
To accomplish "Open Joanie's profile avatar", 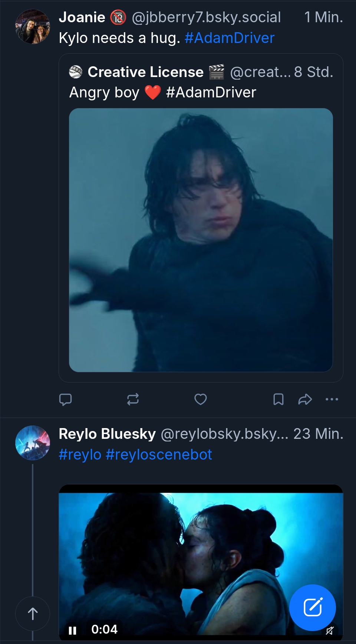I will [33, 27].
